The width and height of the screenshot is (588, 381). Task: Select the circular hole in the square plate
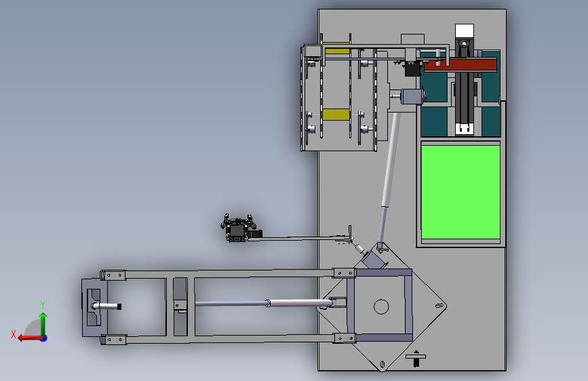[x=381, y=306]
